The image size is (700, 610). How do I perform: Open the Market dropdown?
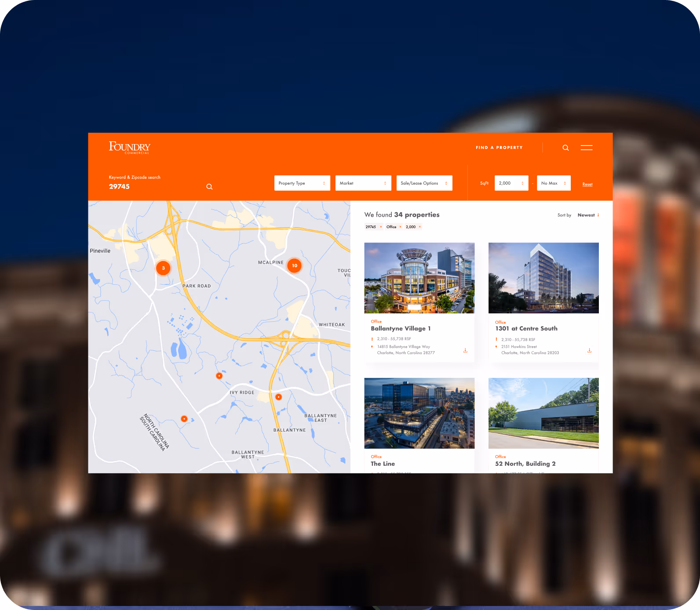click(363, 183)
